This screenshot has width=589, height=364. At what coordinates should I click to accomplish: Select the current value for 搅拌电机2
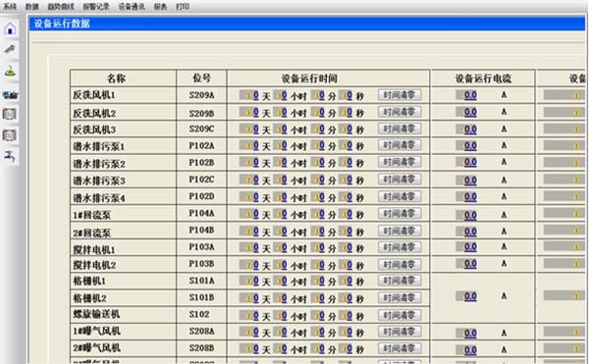click(466, 264)
